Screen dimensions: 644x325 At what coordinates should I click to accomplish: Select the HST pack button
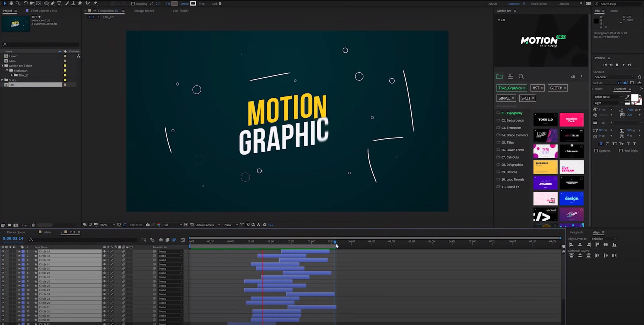(537, 88)
